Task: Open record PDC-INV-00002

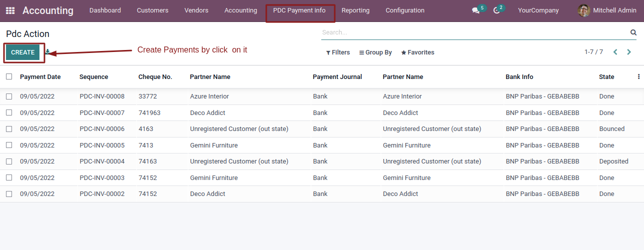Action: [102, 194]
